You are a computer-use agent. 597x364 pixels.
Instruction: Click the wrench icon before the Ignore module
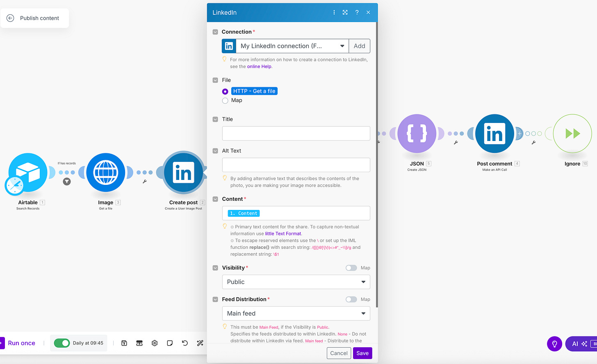[x=533, y=143]
